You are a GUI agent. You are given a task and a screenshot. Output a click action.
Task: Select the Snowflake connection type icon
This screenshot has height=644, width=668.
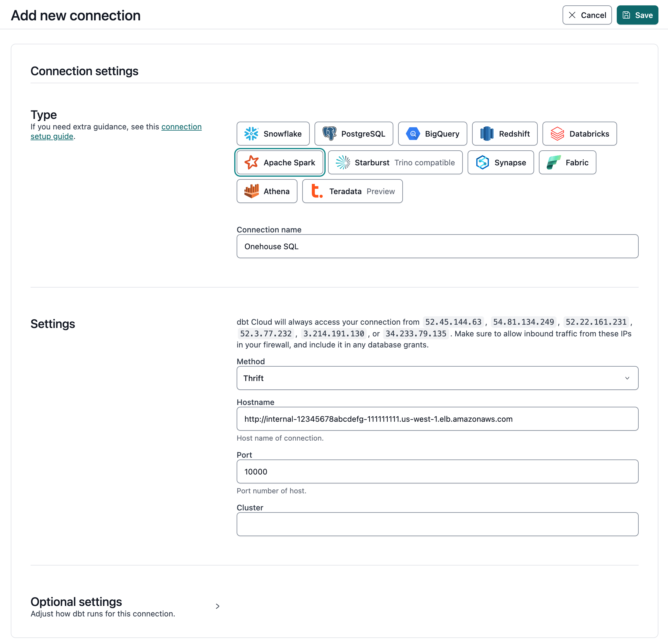251,134
